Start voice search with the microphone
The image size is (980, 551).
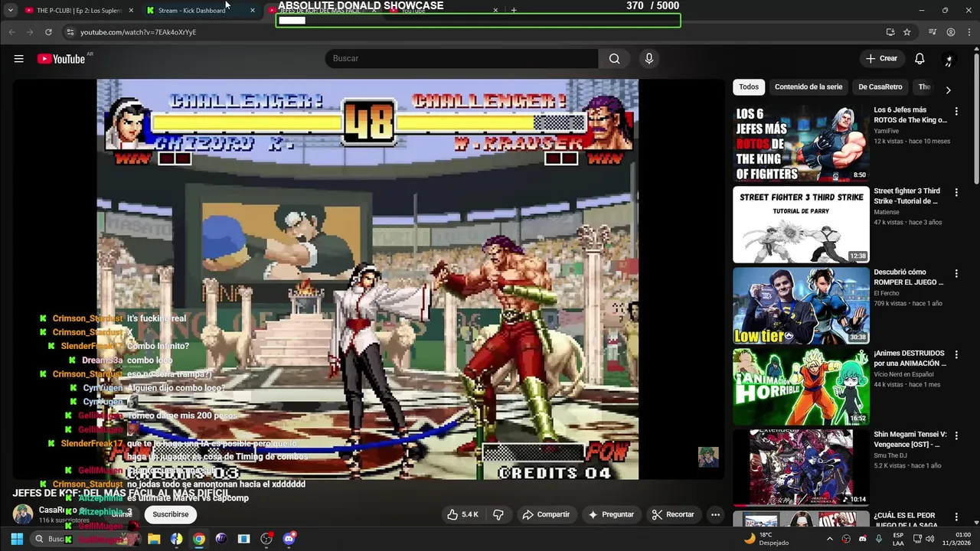[x=649, y=59]
